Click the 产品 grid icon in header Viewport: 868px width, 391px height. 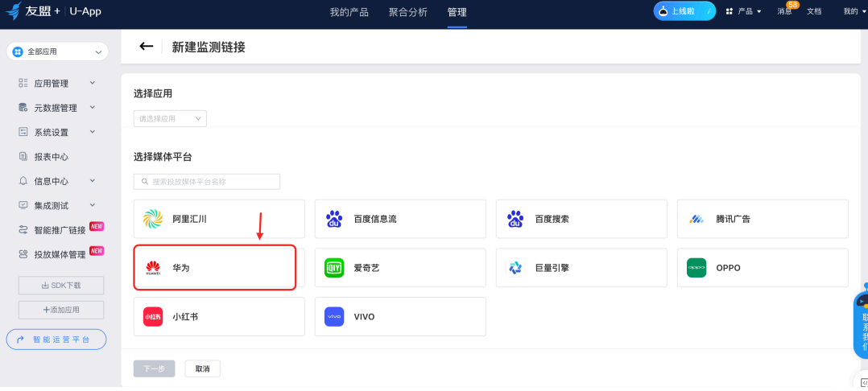[x=730, y=11]
